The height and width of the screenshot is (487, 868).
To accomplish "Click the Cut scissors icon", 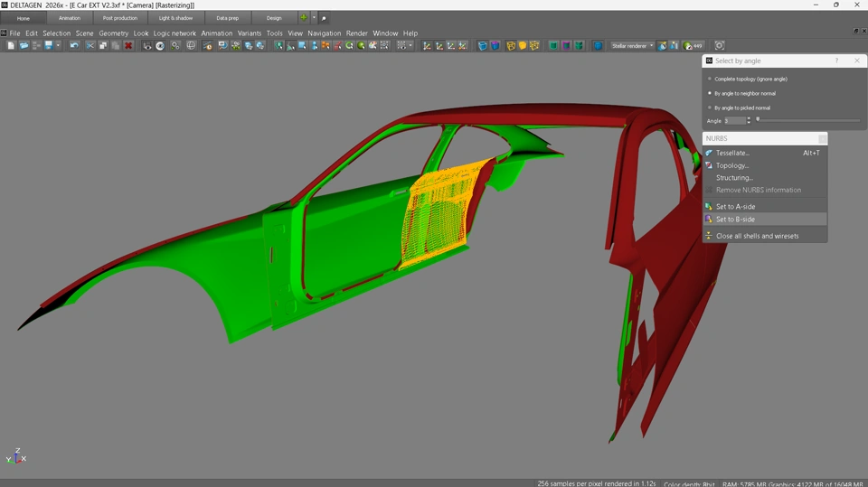I will point(90,46).
